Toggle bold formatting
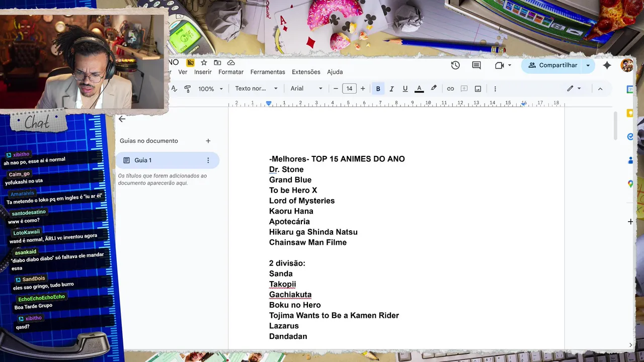This screenshot has width=644, height=362. pos(378,88)
